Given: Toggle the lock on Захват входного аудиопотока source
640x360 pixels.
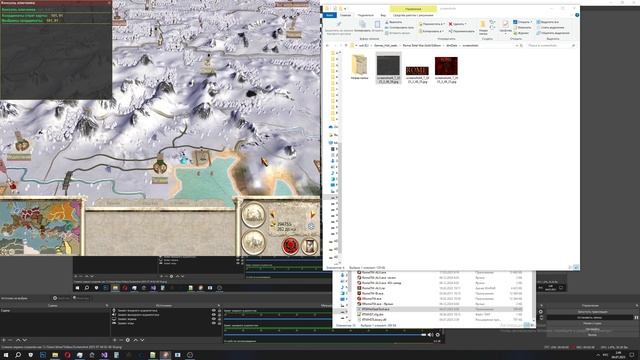Looking at the screenshot, I should tap(219, 311).
